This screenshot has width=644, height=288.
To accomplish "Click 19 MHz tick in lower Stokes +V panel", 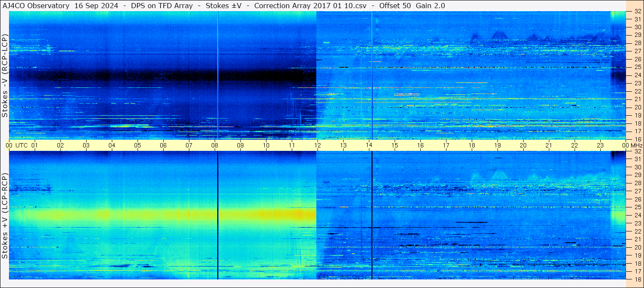I will pyautogui.click(x=637, y=255).
